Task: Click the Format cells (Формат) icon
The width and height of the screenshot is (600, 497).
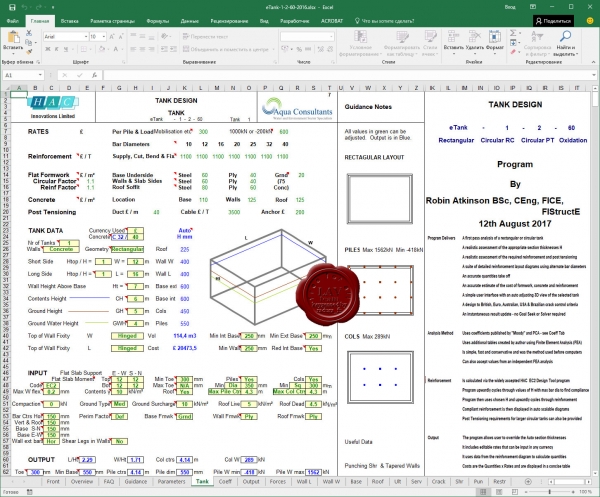Action: click(495, 37)
